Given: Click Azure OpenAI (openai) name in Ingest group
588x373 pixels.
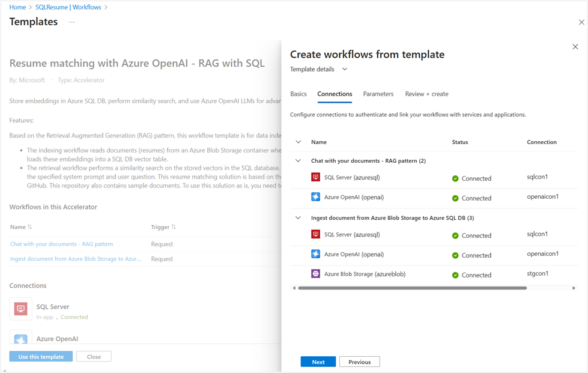Looking at the screenshot, I should 354,254.
